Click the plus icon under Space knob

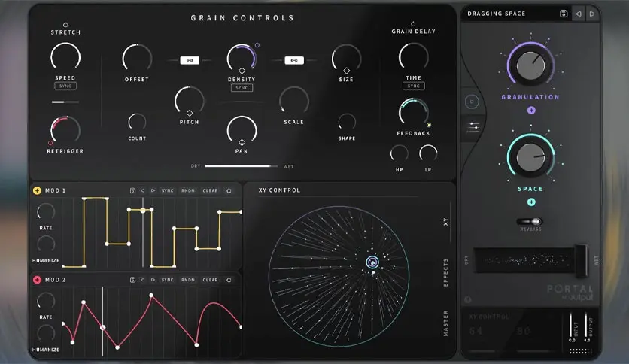coord(532,202)
